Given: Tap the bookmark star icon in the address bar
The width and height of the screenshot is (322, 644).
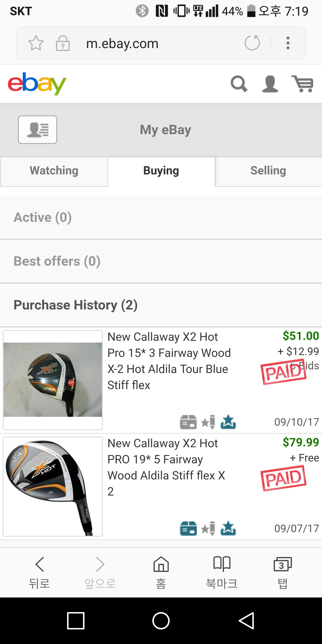Looking at the screenshot, I should tap(36, 43).
